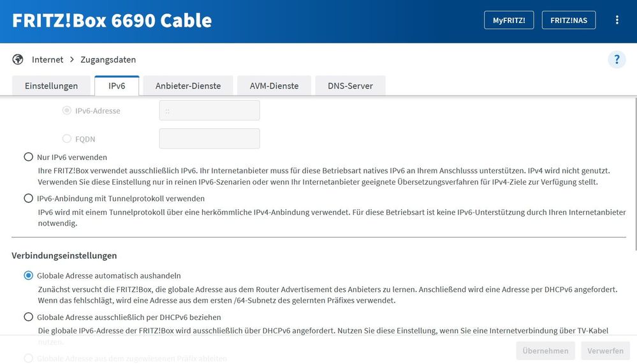Open the Anbieter-Dienste tab
Viewport: 637px width, 364px height.
188,85
